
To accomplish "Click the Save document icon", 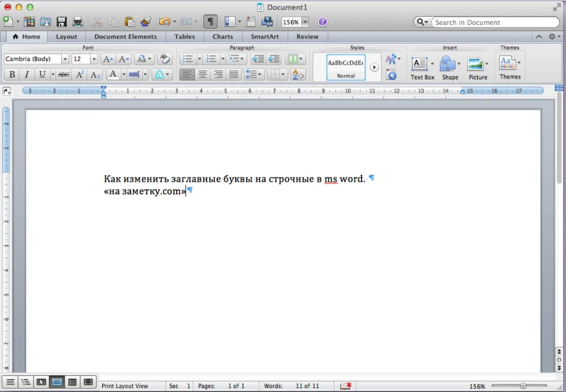I will (x=61, y=22).
